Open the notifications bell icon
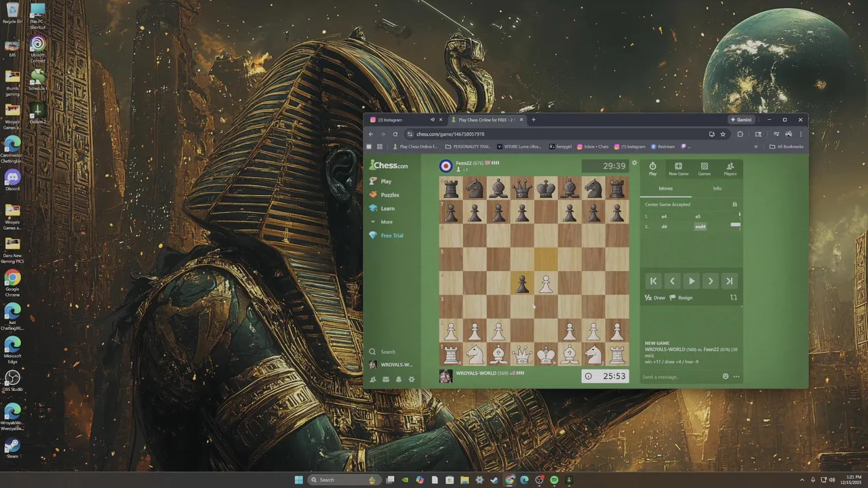The image size is (868, 488). click(399, 379)
